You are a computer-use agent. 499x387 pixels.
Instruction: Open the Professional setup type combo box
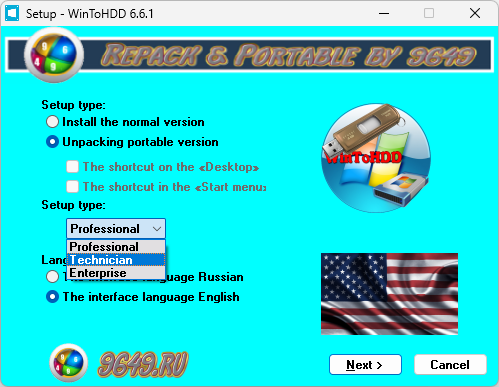click(116, 229)
